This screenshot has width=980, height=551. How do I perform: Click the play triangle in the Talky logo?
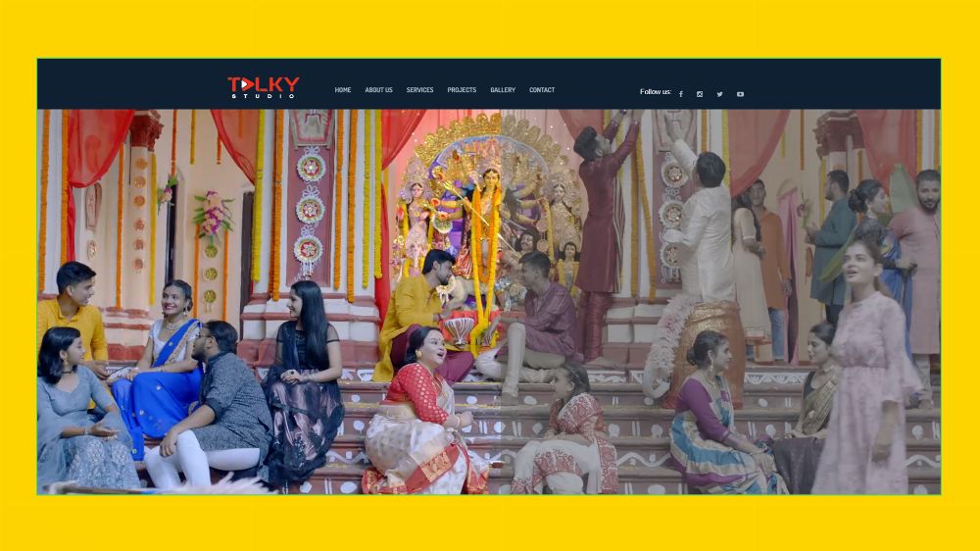[245, 84]
